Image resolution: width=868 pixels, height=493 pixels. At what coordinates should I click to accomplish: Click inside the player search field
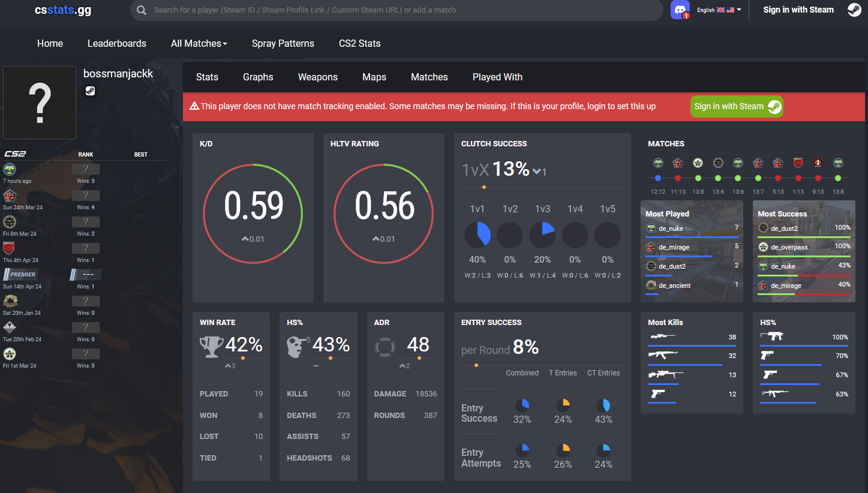pyautogui.click(x=396, y=10)
